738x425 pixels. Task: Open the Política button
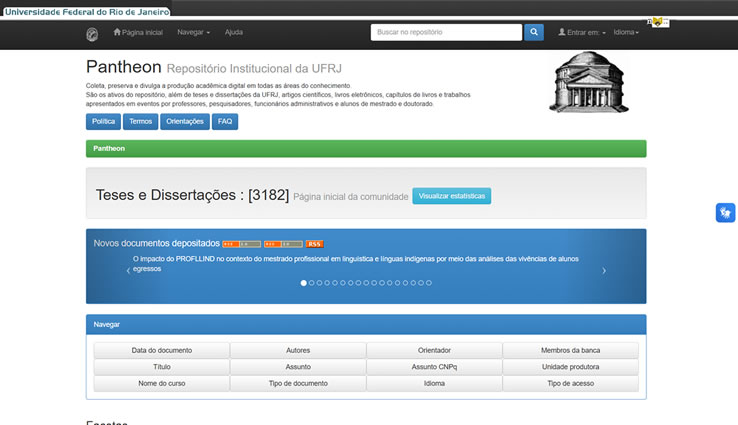tap(104, 121)
